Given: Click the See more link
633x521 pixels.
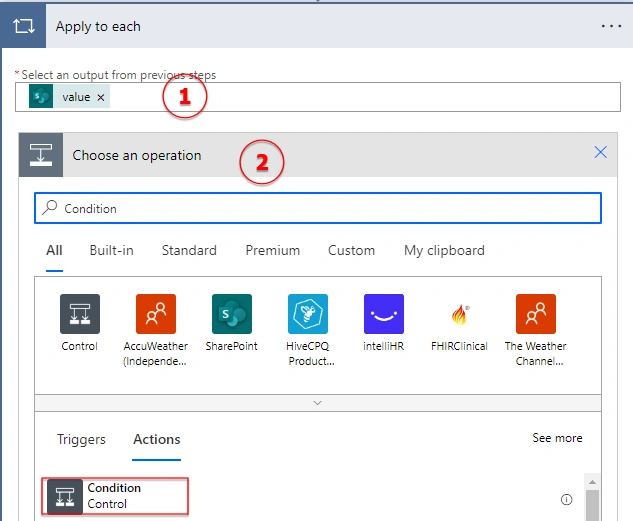Looking at the screenshot, I should [x=557, y=438].
